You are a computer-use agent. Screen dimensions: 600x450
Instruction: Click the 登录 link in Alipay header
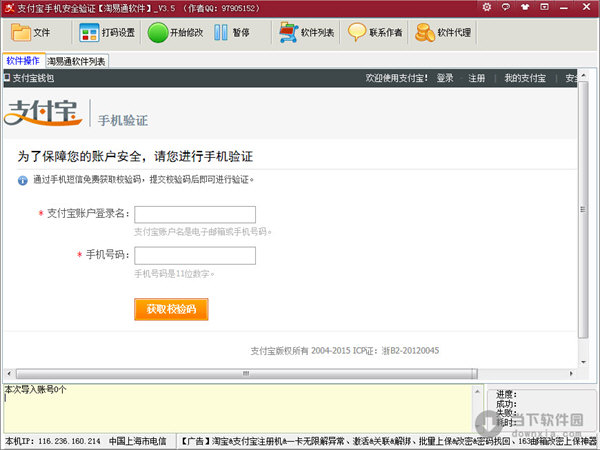click(445, 78)
